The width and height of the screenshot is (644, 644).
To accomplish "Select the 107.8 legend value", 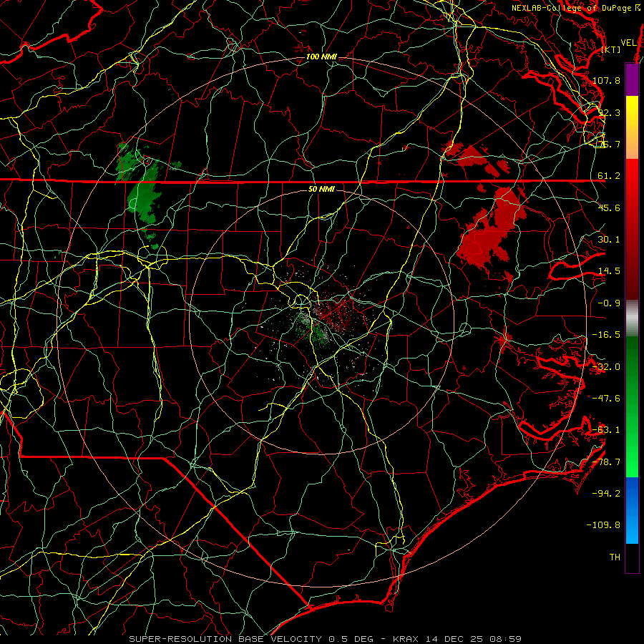I will click(x=606, y=80).
